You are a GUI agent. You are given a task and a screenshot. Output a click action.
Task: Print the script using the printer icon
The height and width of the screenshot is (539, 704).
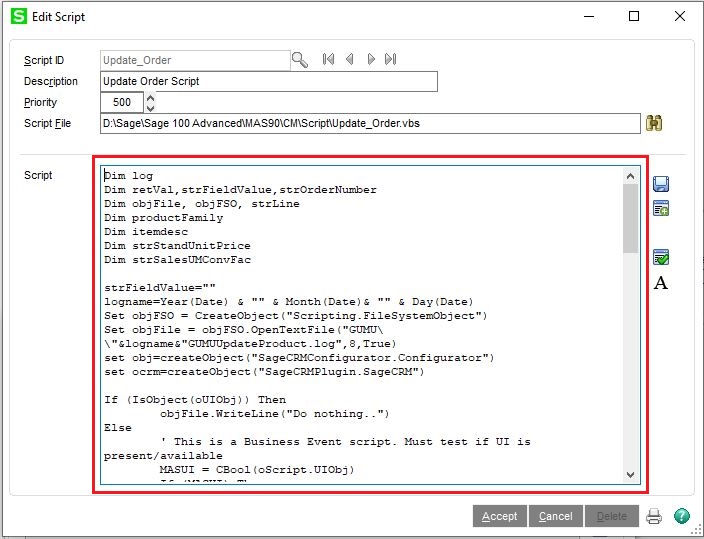[654, 516]
